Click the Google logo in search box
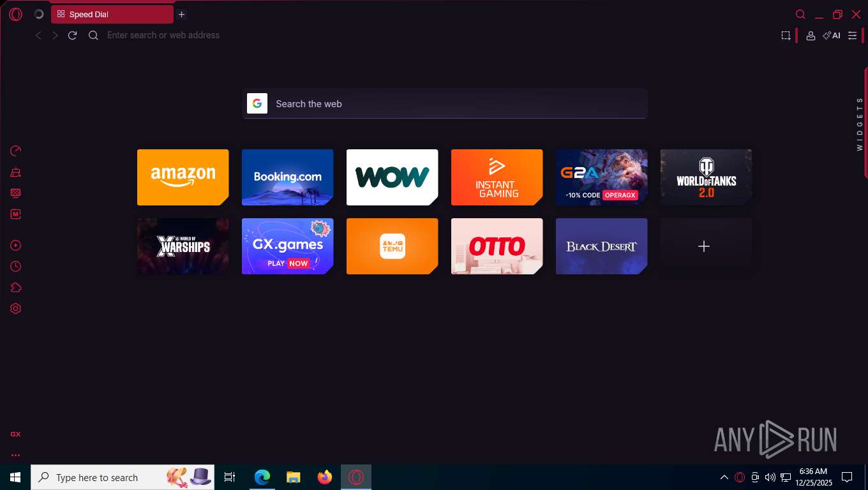Image resolution: width=868 pixels, height=490 pixels. [257, 103]
